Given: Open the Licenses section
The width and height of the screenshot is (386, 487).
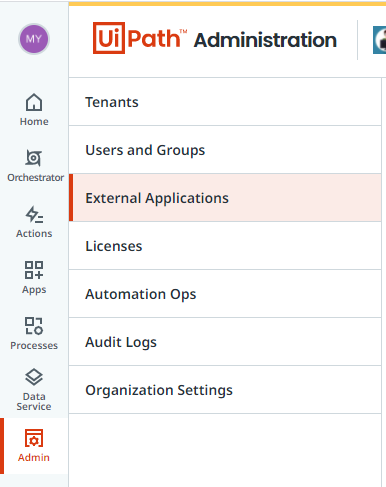Looking at the screenshot, I should [x=225, y=246].
